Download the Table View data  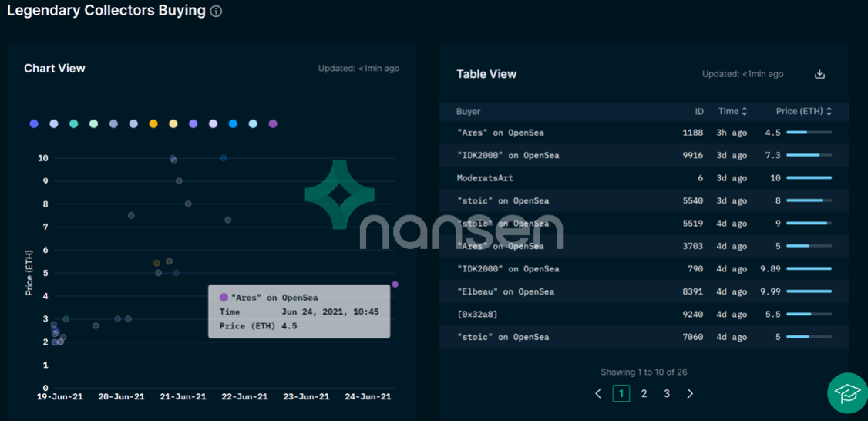pos(820,74)
